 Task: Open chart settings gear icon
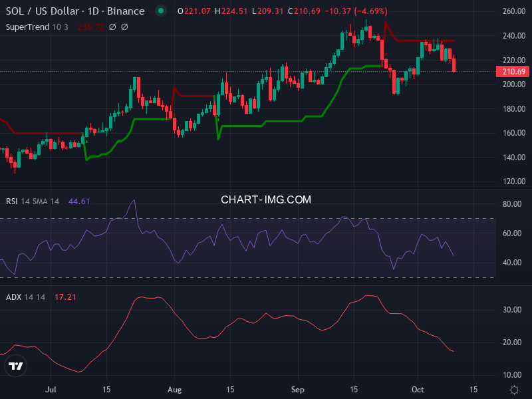click(514, 389)
